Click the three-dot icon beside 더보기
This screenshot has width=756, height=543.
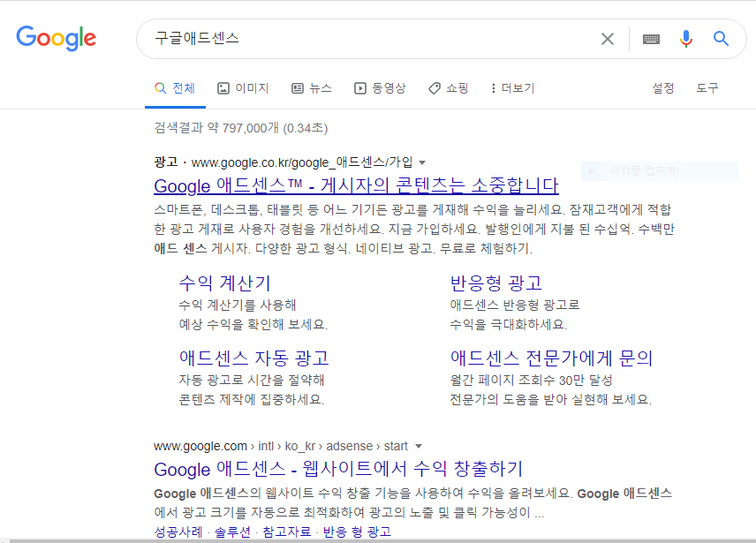493,88
